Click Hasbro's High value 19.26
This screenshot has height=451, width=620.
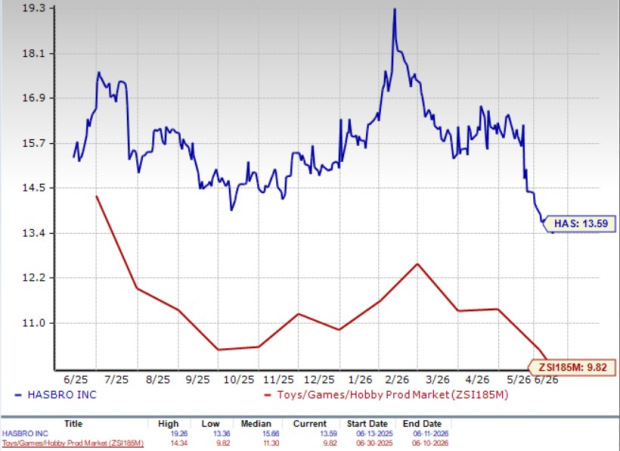[180, 434]
